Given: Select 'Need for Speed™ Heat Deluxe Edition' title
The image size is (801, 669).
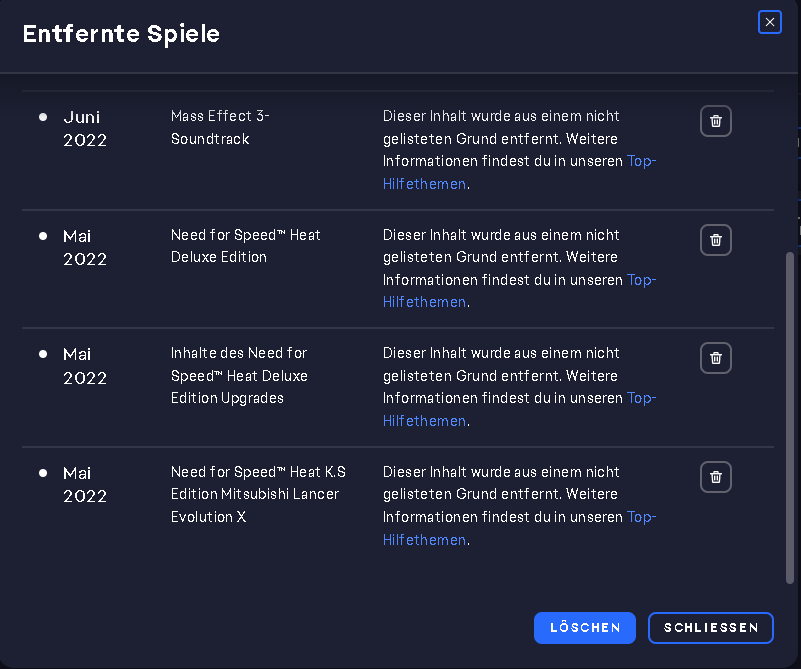Looking at the screenshot, I should [x=246, y=246].
